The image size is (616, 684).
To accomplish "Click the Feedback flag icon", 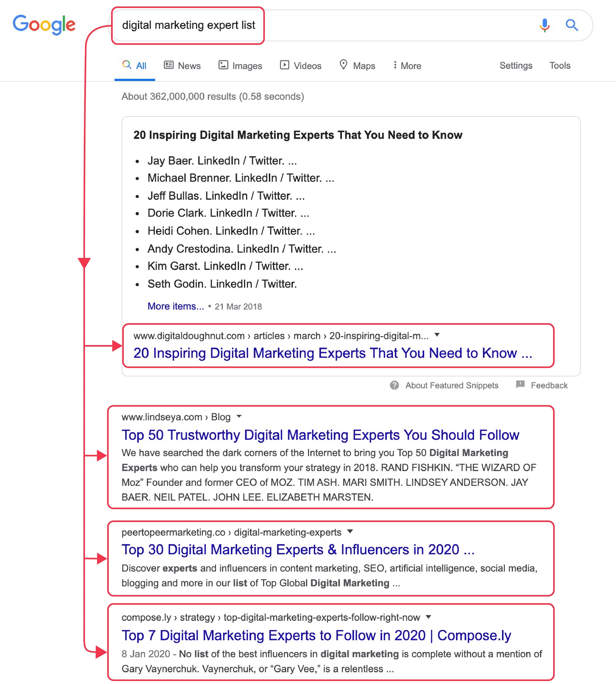I will pos(520,384).
